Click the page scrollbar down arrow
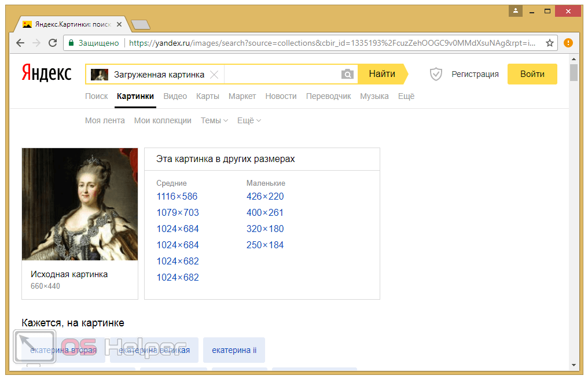The image size is (588, 379). (574, 365)
